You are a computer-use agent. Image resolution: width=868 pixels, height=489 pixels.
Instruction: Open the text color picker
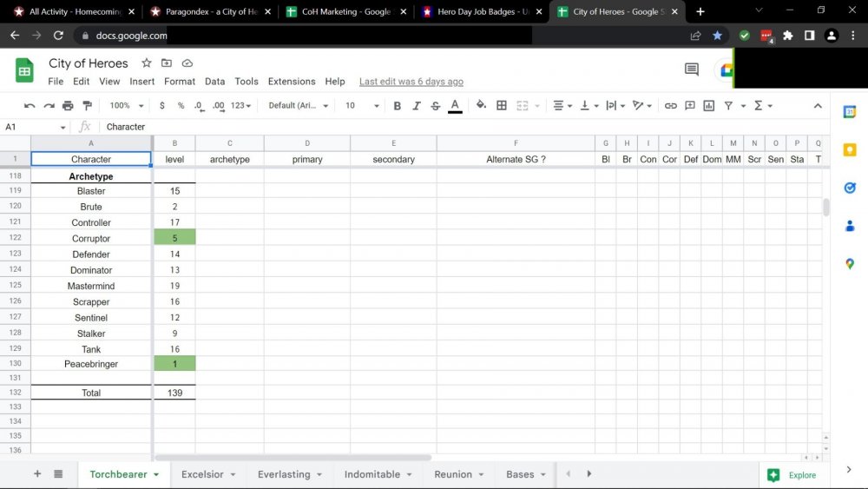455,105
